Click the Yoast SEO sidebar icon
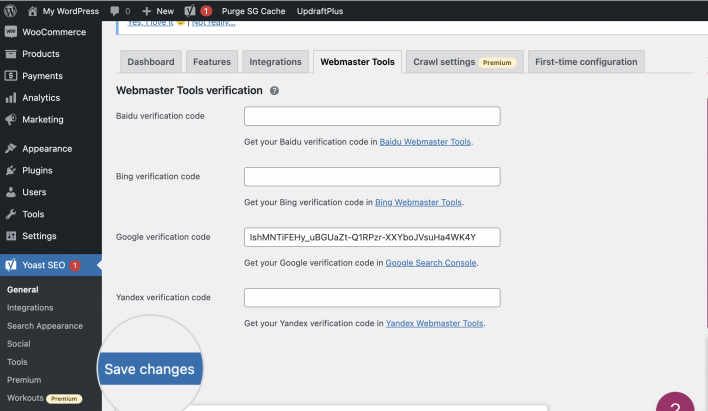Screen dimensions: 708x411 click(11, 265)
